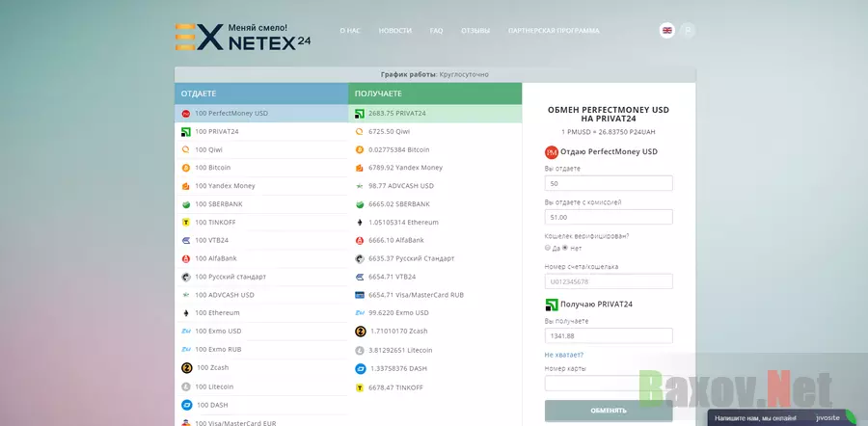Click Bitcoin icon in the receive column

(360, 150)
